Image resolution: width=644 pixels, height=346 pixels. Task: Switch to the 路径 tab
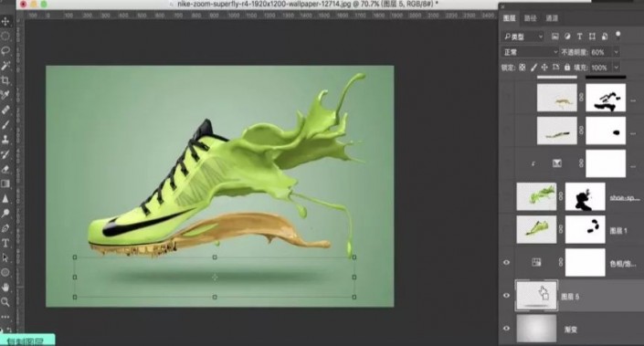(530, 18)
